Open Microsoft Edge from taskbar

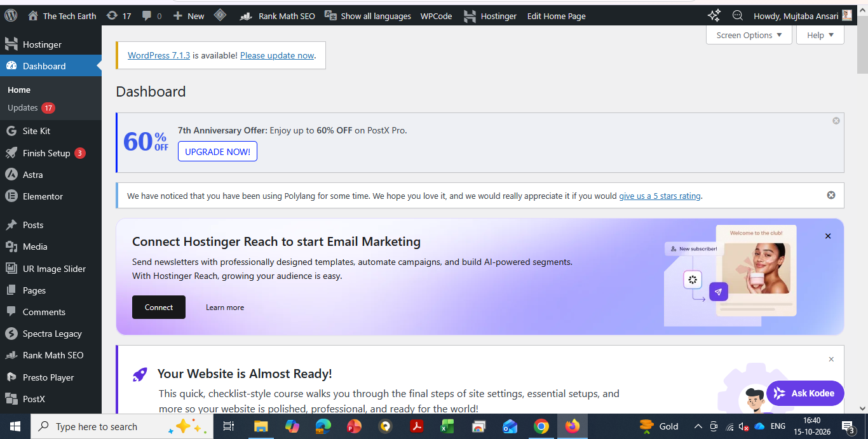(x=323, y=426)
